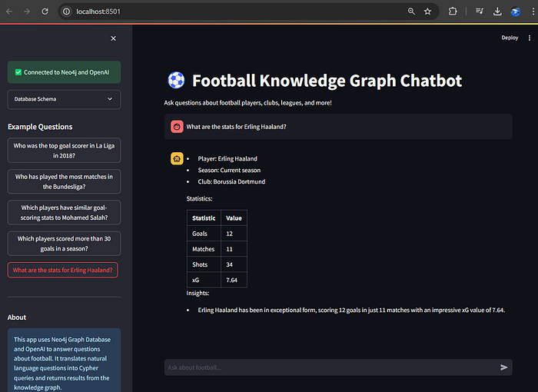Click the Example Questions heading
538x392 pixels.
[40, 127]
